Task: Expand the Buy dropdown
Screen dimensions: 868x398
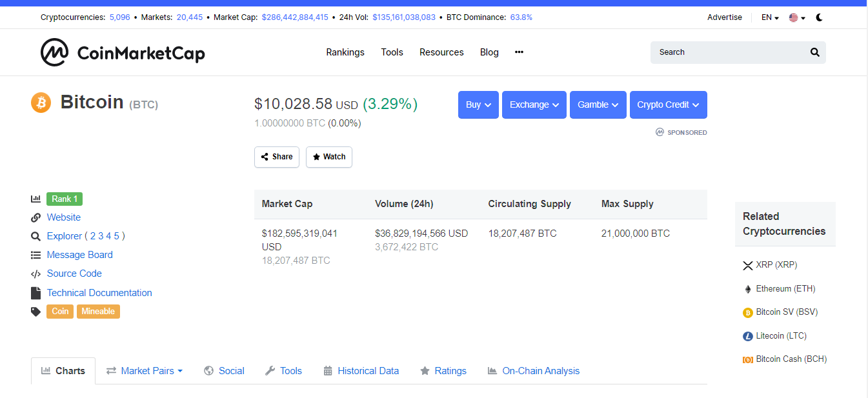Action: click(x=478, y=105)
